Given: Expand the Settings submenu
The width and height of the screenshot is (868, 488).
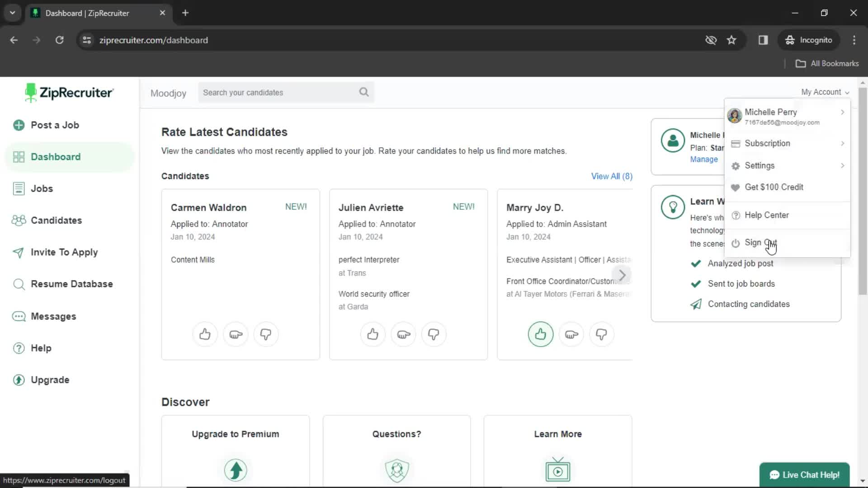Looking at the screenshot, I should point(842,165).
